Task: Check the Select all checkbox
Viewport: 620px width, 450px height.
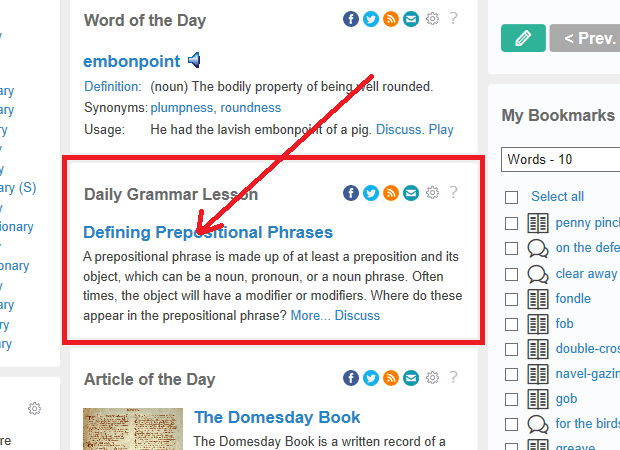Action: (x=511, y=197)
